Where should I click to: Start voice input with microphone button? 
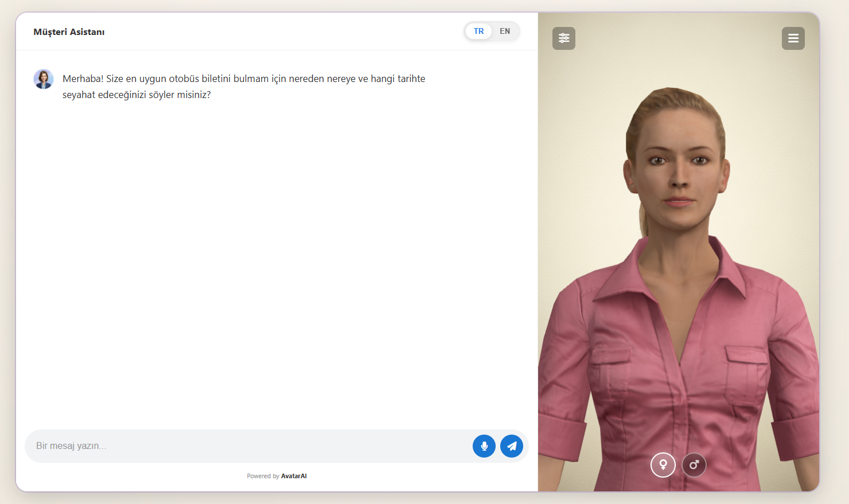point(484,446)
